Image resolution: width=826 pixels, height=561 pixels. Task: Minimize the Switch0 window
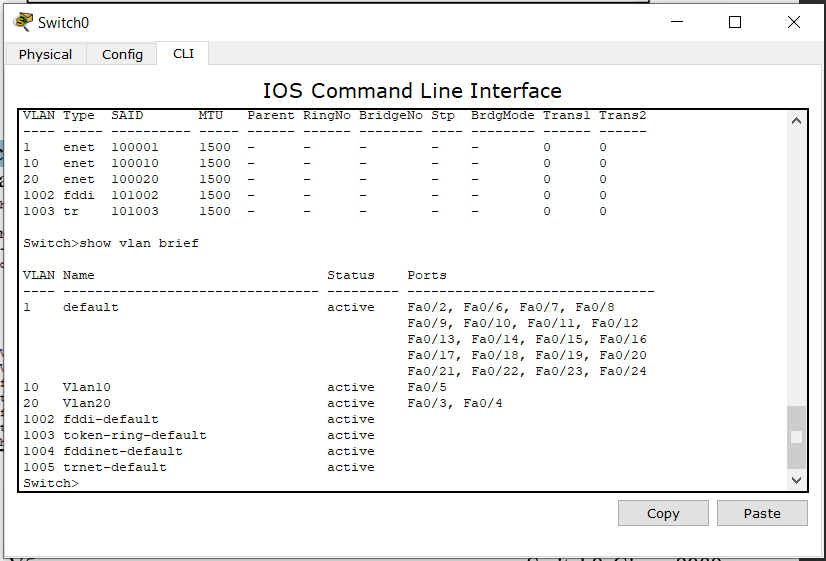click(677, 22)
